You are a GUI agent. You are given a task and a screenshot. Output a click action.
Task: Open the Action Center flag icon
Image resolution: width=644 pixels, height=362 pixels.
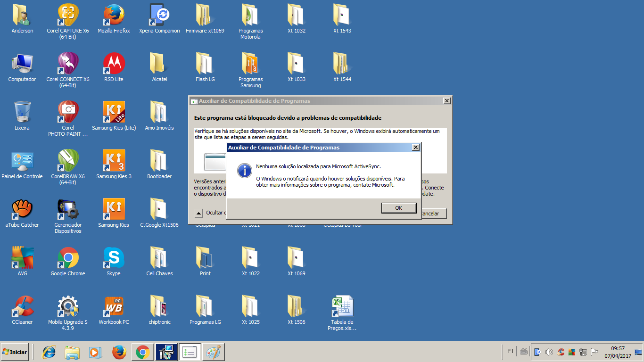point(594,352)
